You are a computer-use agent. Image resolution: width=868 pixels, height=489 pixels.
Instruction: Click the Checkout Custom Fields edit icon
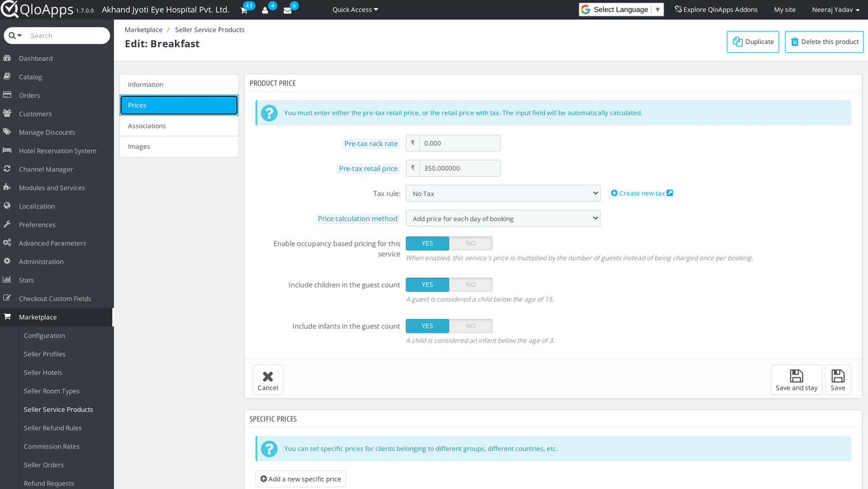click(7, 298)
